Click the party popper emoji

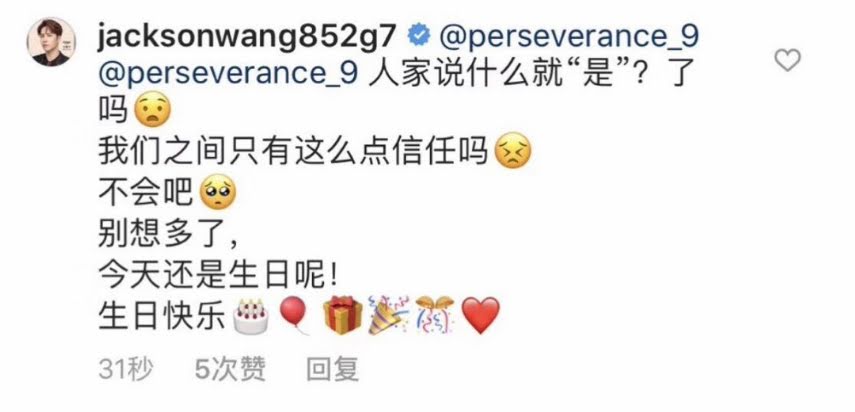tap(388, 316)
